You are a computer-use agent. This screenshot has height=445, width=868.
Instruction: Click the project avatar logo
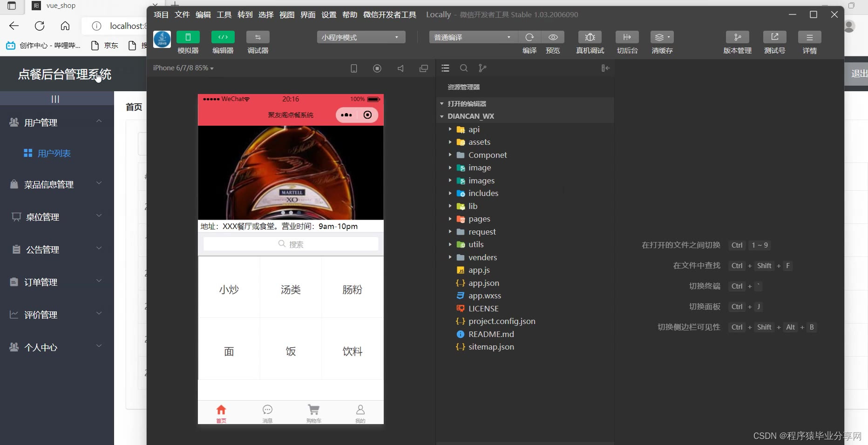click(x=162, y=39)
